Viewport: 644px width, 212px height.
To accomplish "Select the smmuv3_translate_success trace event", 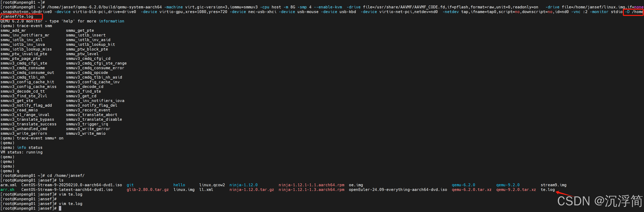I will point(28,124).
